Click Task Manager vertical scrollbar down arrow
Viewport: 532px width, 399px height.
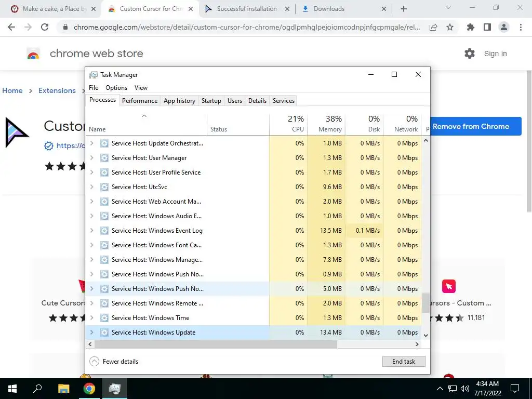[426, 335]
